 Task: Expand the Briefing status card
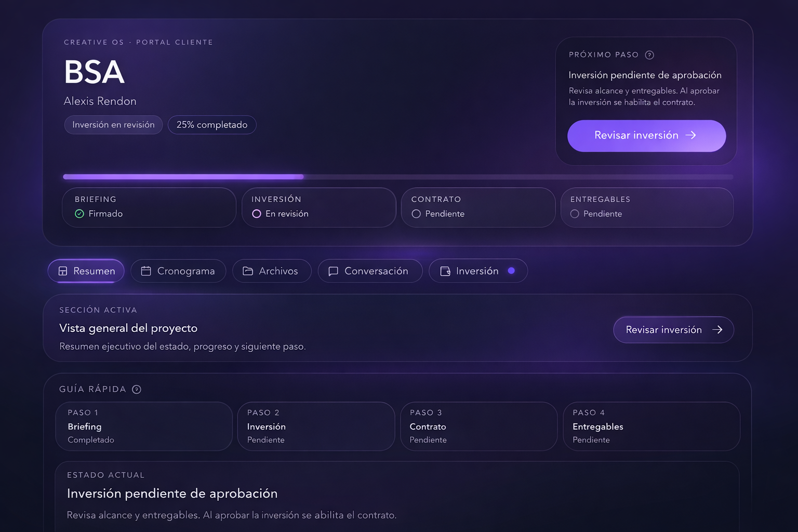tap(149, 207)
